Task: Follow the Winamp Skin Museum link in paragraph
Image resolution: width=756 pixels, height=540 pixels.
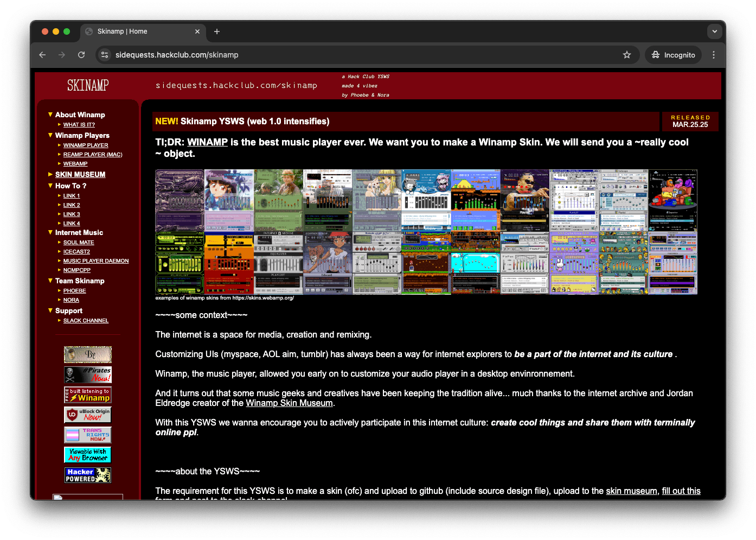Action: [289, 403]
